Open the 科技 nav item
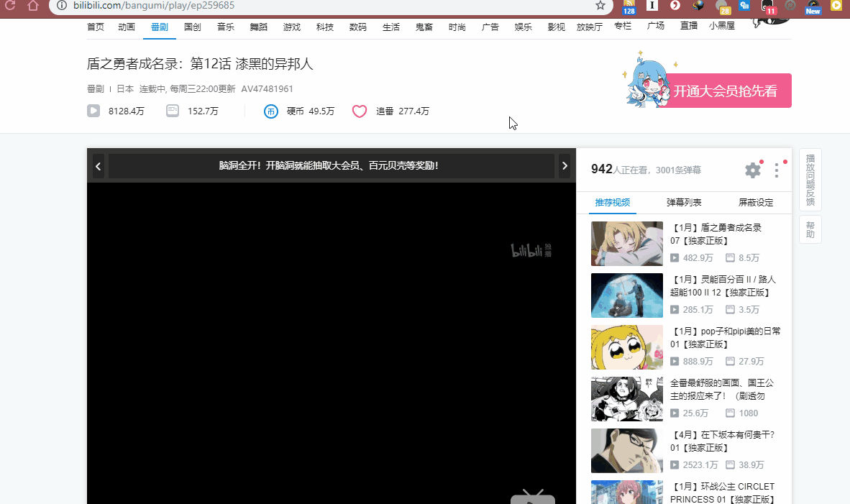Image resolution: width=850 pixels, height=504 pixels. click(325, 27)
